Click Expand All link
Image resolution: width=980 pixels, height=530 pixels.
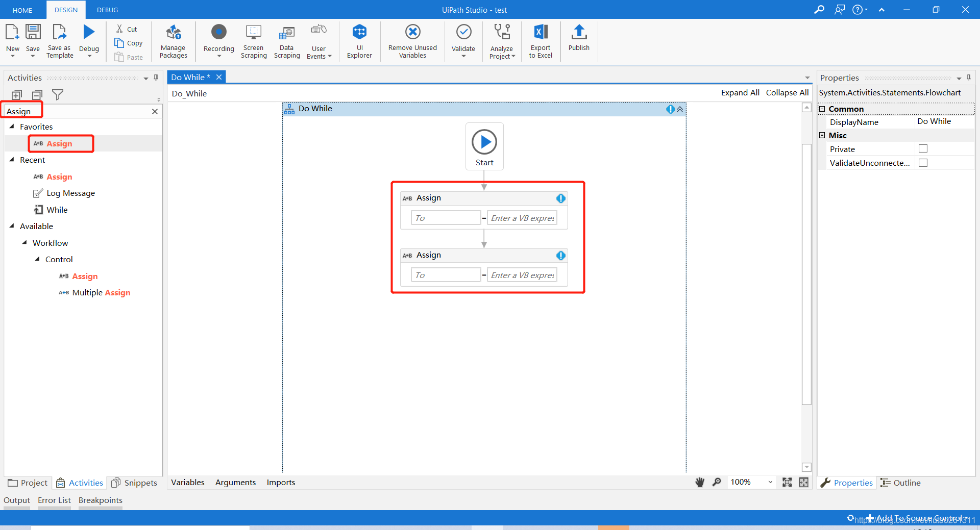[x=740, y=92]
